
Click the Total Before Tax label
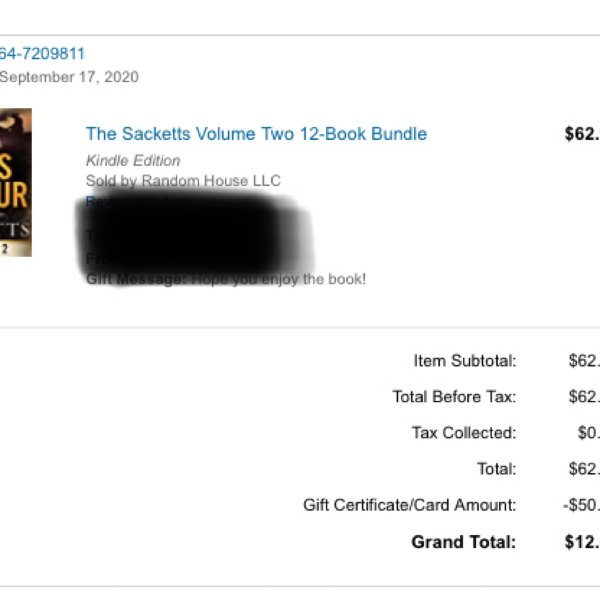click(x=454, y=397)
